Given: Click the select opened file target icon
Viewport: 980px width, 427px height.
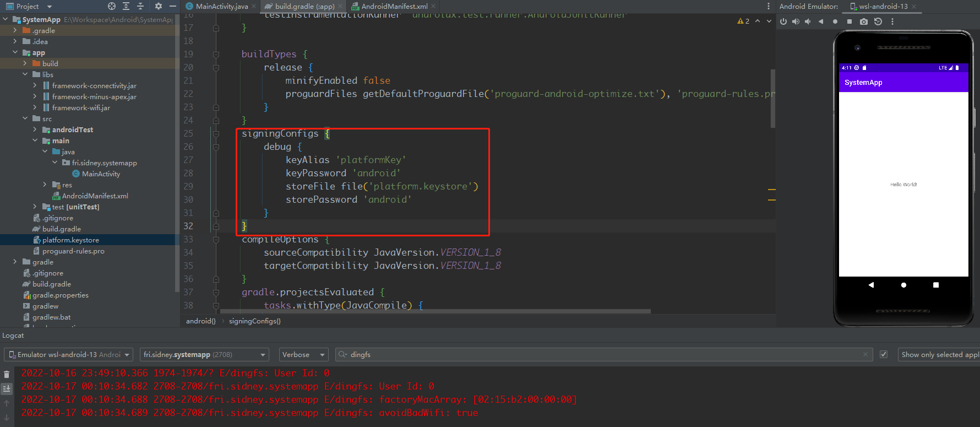Looking at the screenshot, I should coord(112,6).
